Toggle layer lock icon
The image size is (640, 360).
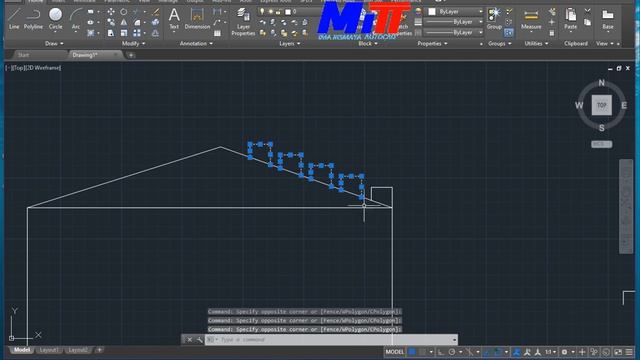coord(279,11)
